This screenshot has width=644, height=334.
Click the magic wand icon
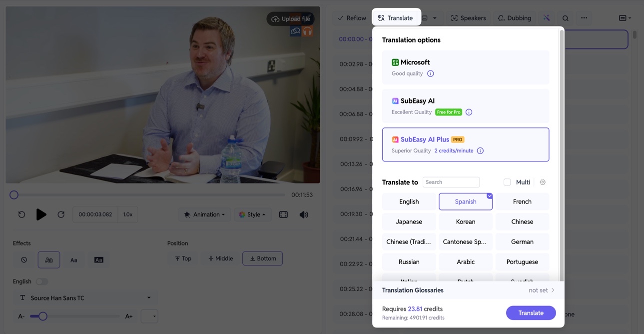point(547,18)
